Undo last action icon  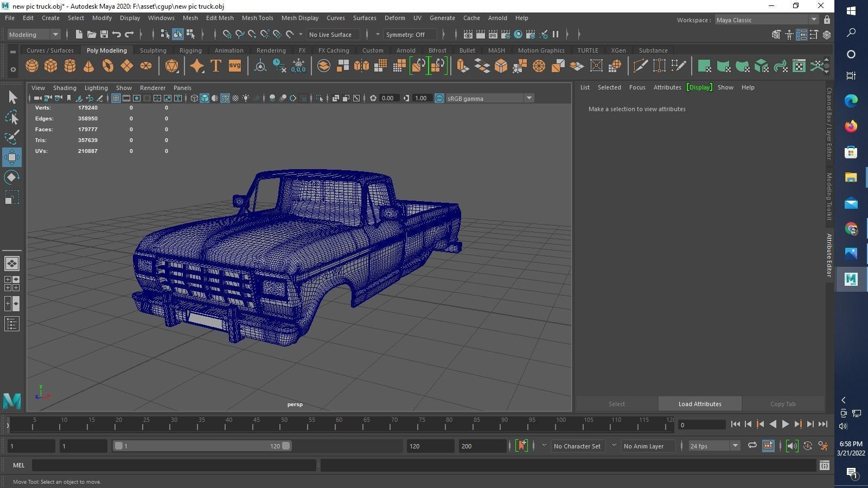coord(116,34)
